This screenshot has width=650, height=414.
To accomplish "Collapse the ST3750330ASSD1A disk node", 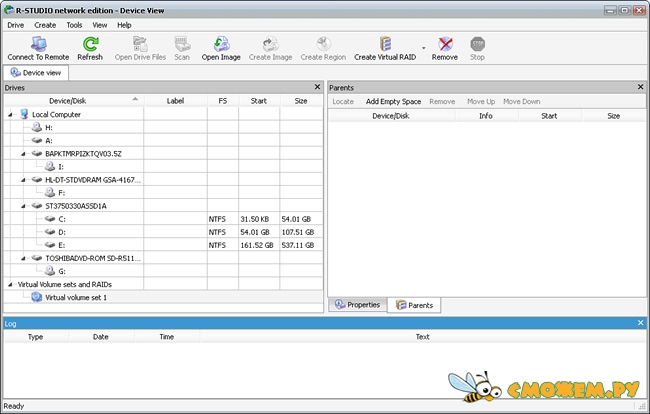I will [23, 206].
